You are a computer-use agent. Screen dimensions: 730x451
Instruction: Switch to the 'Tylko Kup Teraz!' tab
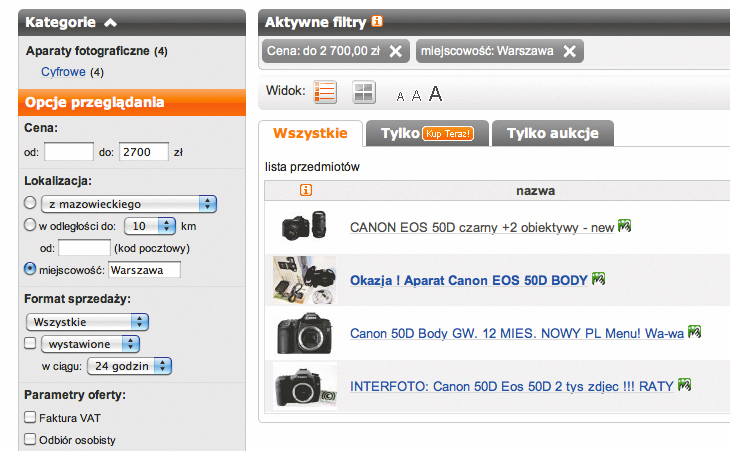pyautogui.click(x=426, y=134)
